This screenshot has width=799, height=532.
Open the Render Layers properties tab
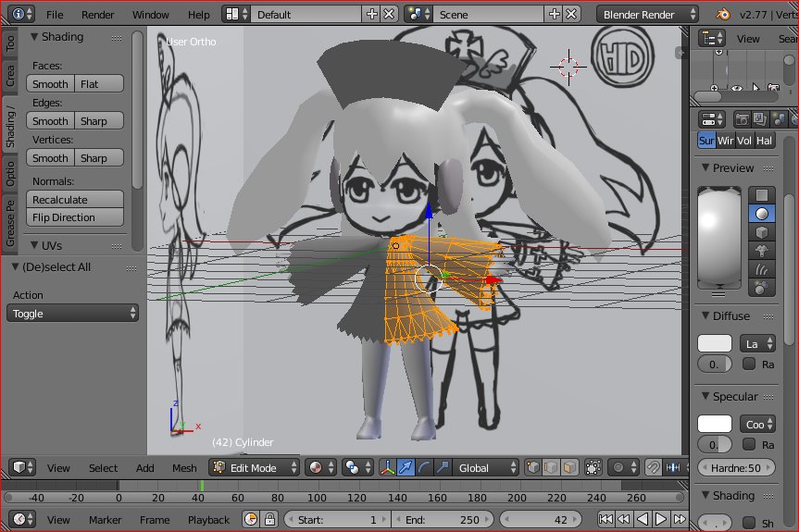tap(760, 119)
